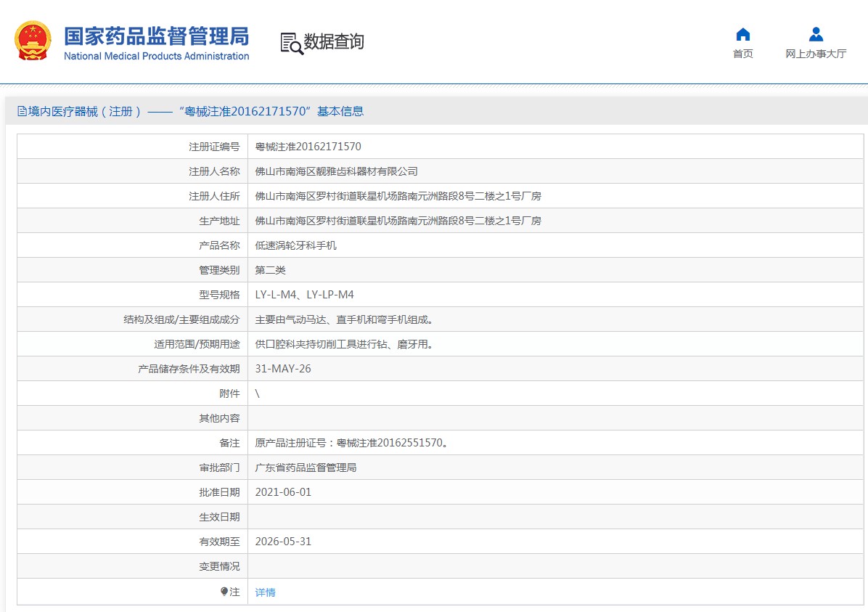Click the 注册人名称 row label
Viewport: 868px width, 612px height.
click(x=214, y=171)
